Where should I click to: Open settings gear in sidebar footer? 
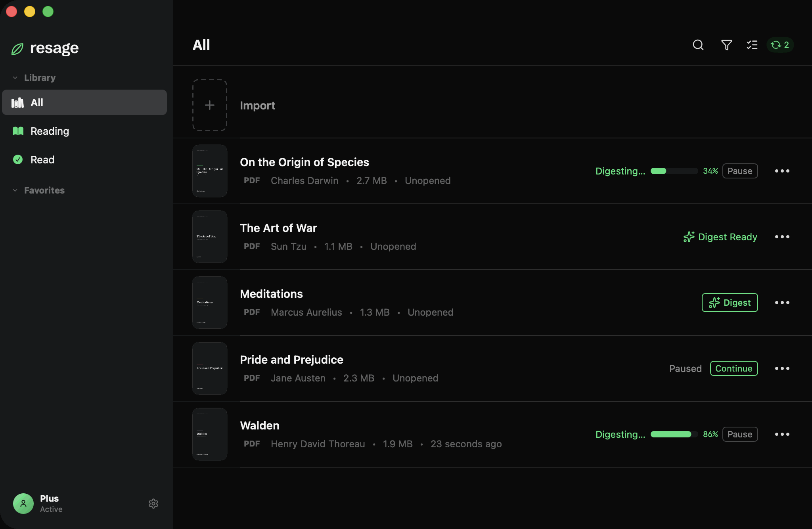click(x=153, y=504)
